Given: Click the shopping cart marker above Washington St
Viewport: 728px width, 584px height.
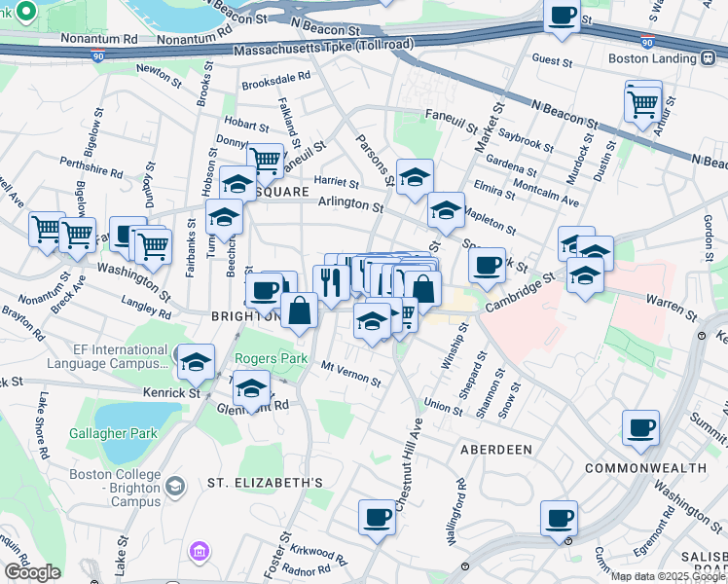Looking at the screenshot, I should [153, 249].
